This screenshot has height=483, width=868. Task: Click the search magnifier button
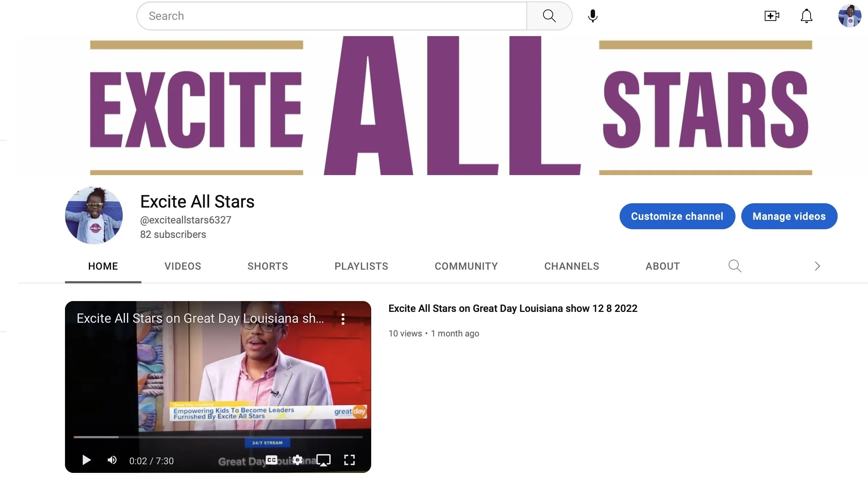(549, 16)
